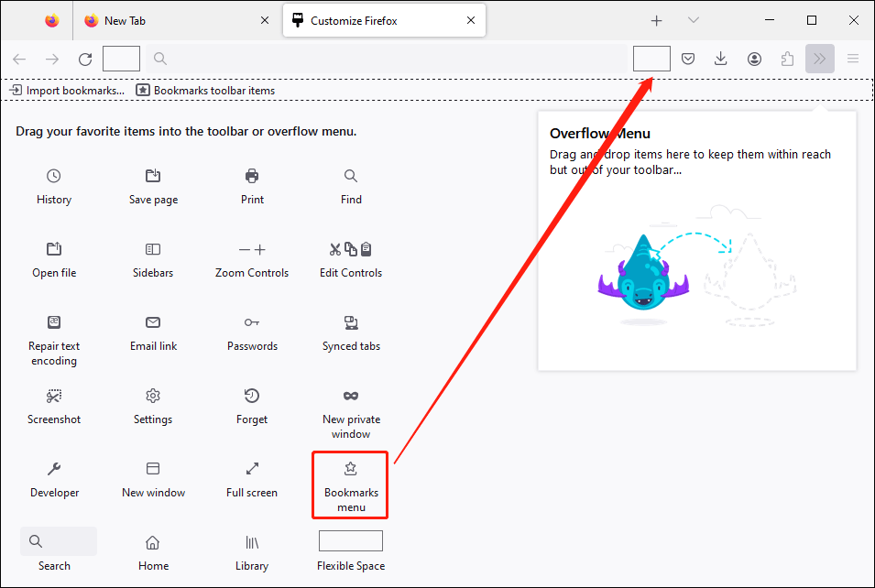Open a new tab with plus button
Screen dimensions: 875x588
tap(657, 20)
